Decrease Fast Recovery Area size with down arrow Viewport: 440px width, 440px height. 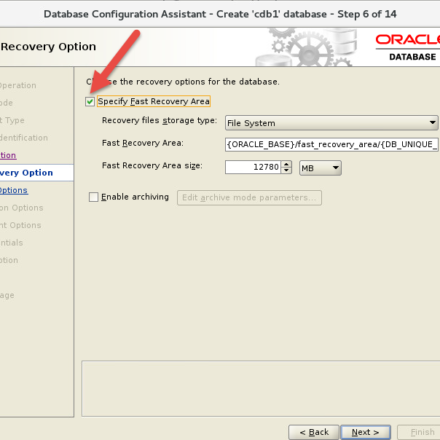click(286, 170)
